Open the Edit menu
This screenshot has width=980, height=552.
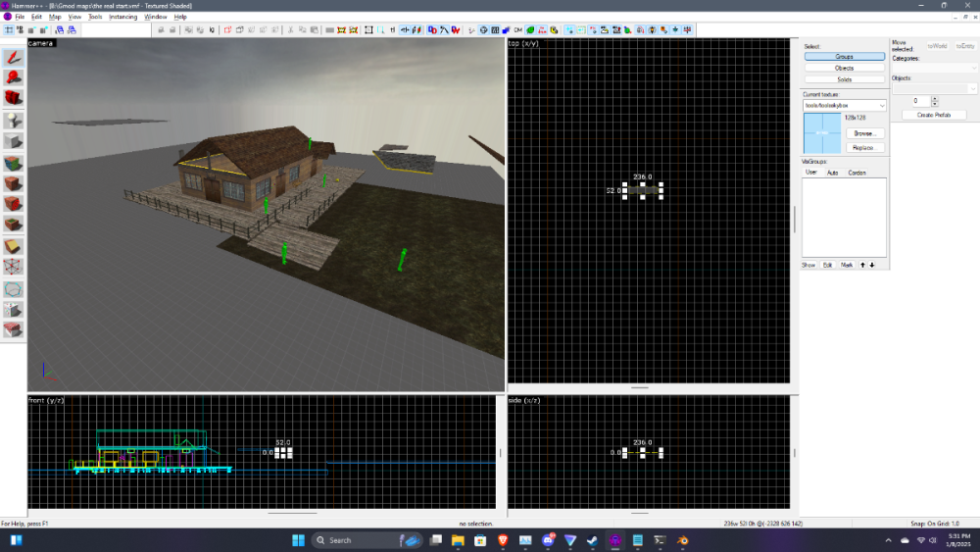coord(37,17)
